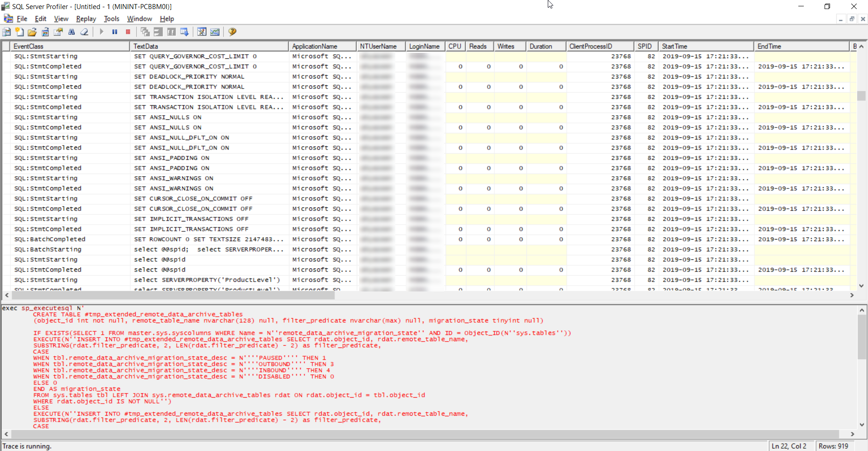Screen dimensions: 868x451
Task: Click 'SET ROWCOUNT 0 SET TEXTSIZE' cell
Action: pyautogui.click(x=209, y=239)
